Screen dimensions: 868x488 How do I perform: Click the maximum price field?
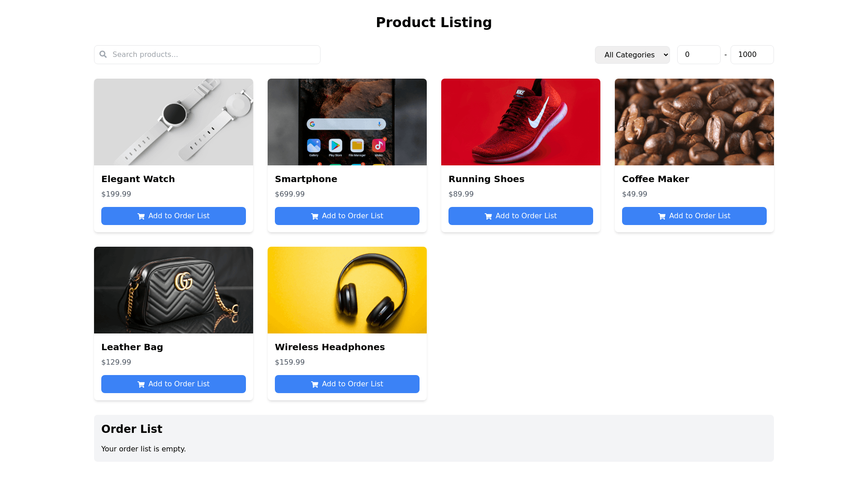pos(752,55)
